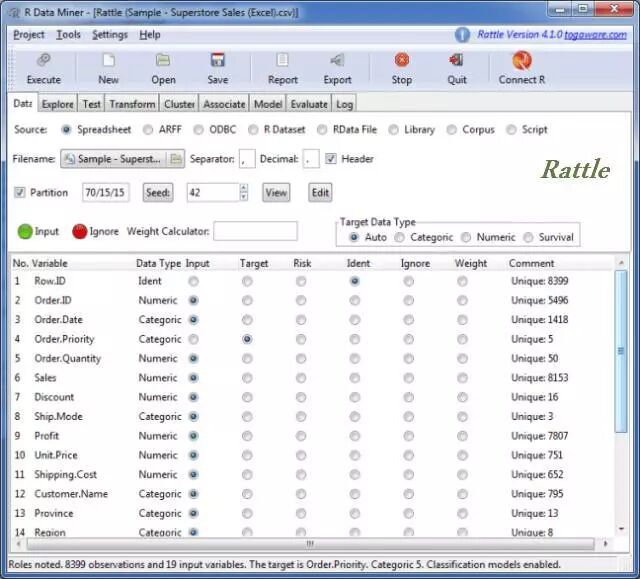Image resolution: width=640 pixels, height=579 pixels.
Task: Open the Help menu
Action: click(x=149, y=35)
